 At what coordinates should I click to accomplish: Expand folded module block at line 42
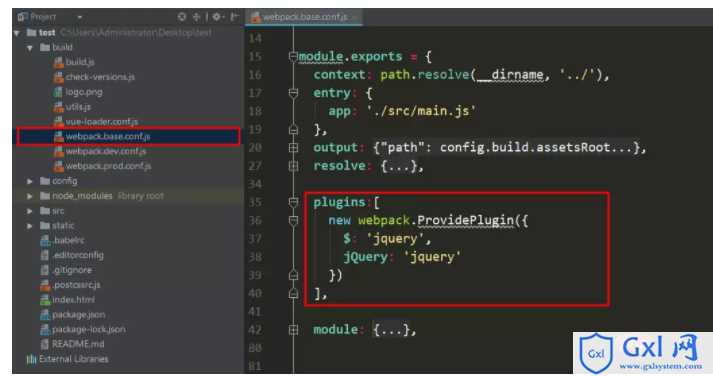coord(293,330)
